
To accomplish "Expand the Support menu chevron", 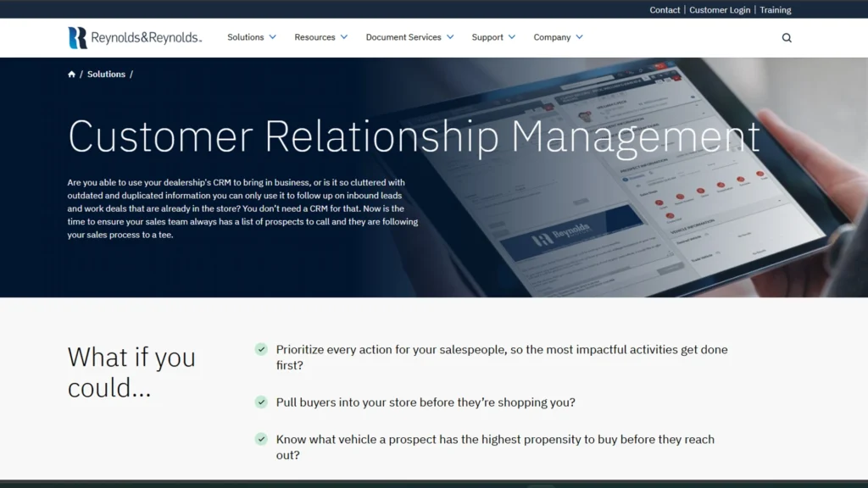I will [x=512, y=37].
